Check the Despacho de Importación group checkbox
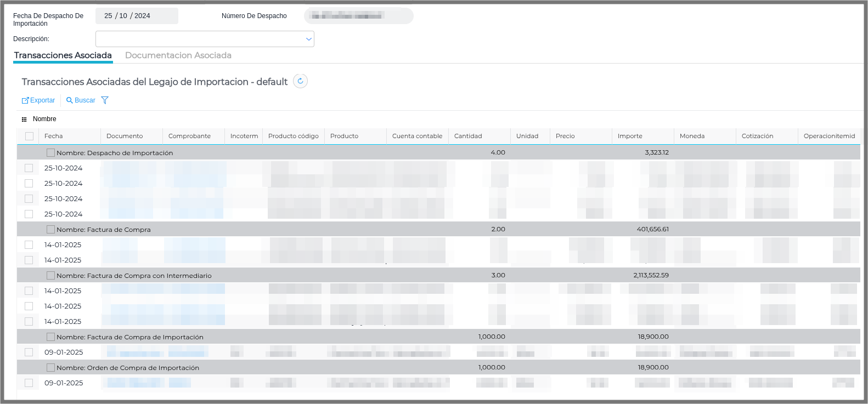This screenshot has width=868, height=404. tap(50, 153)
